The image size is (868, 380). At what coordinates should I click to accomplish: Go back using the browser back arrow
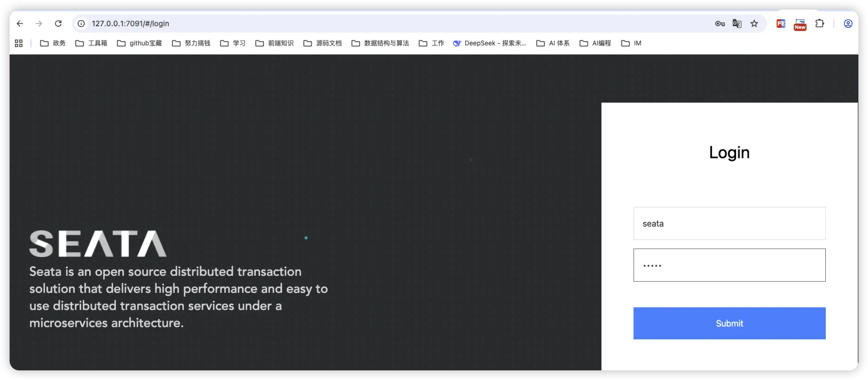click(20, 24)
